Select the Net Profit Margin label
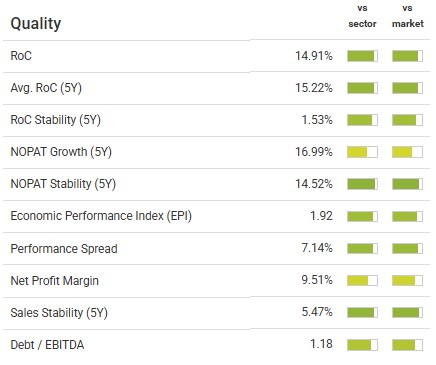This screenshot has height=365, width=436. (55, 281)
